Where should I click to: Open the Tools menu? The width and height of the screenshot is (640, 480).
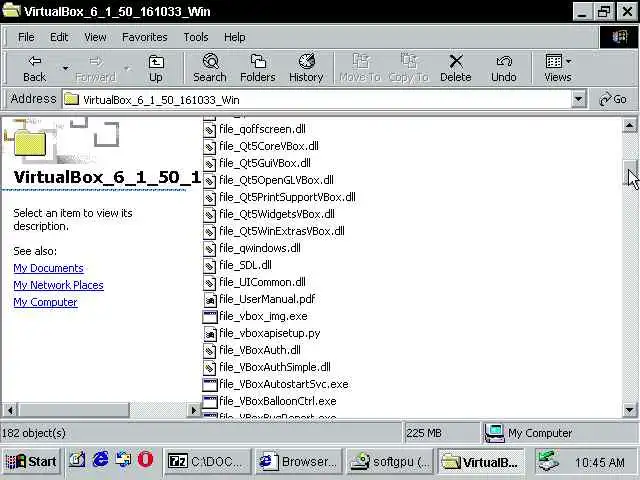196,37
